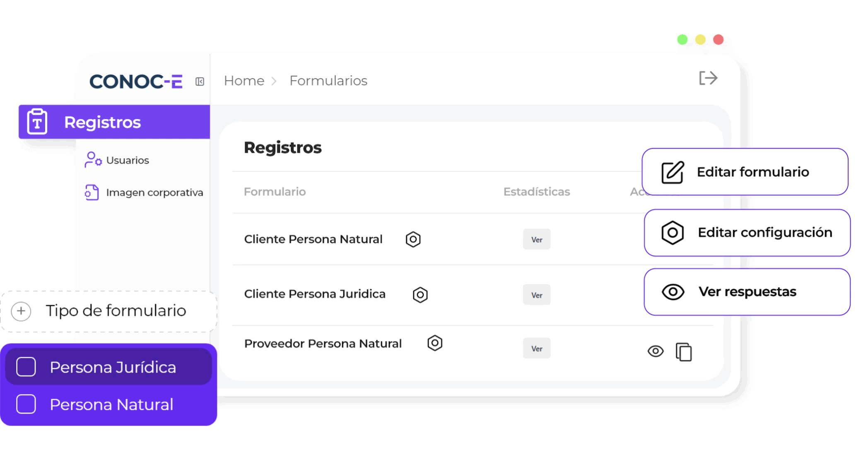This screenshot has height=476, width=868.
Task: Select the Editar formulario pencil icon
Action: tap(672, 172)
